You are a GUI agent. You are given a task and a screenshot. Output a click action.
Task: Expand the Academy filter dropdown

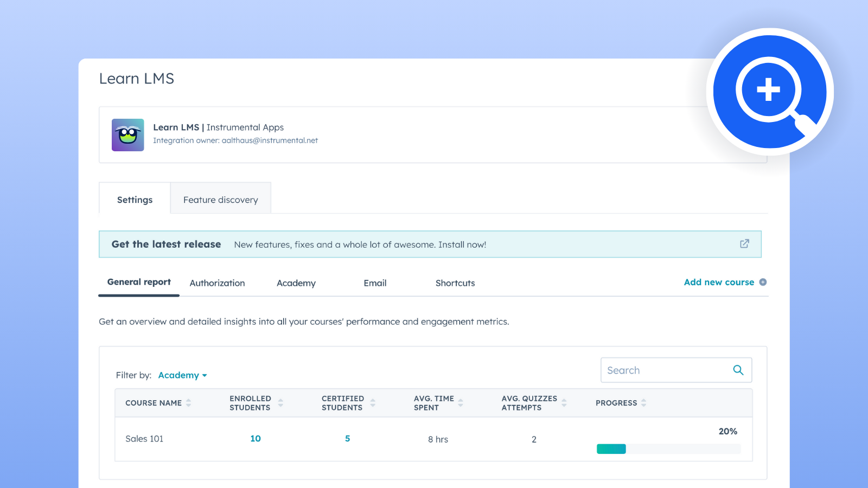182,375
